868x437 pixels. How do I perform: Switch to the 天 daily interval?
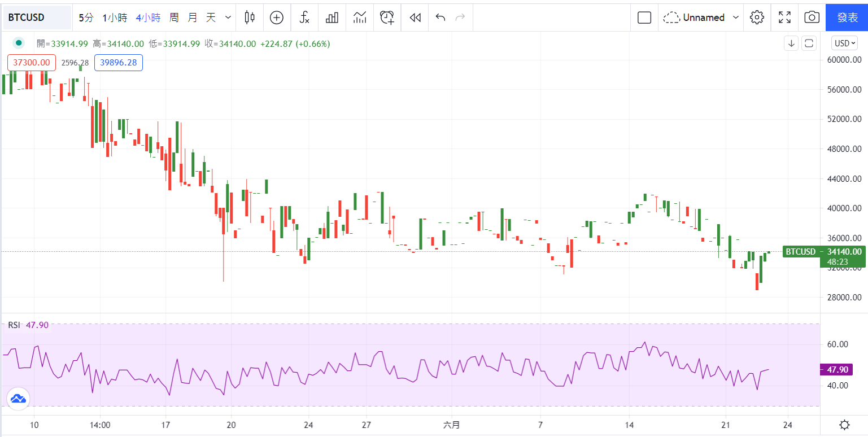[211, 18]
